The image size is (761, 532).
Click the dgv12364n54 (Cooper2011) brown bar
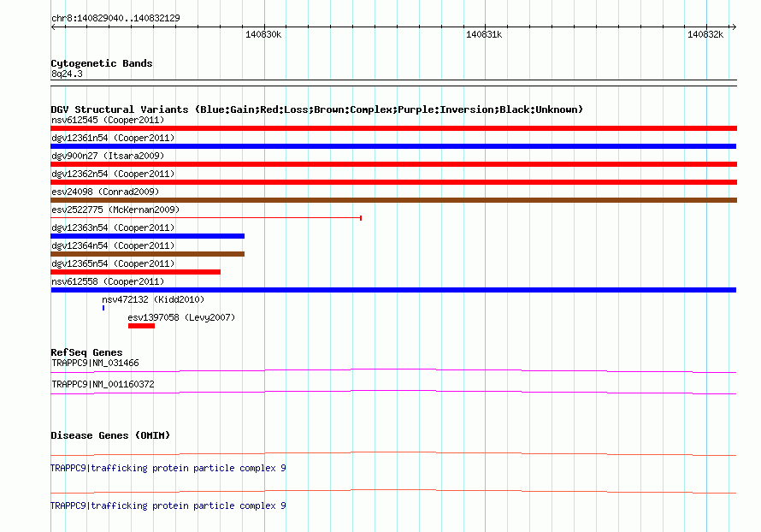148,254
